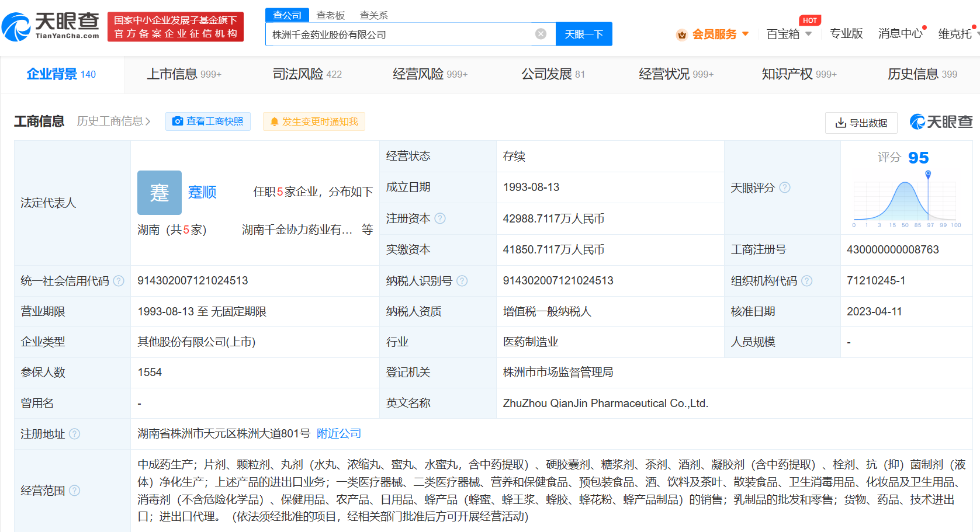This screenshot has width=980, height=532.
Task: Open the 维克托 user menu
Action: pyautogui.click(x=955, y=33)
